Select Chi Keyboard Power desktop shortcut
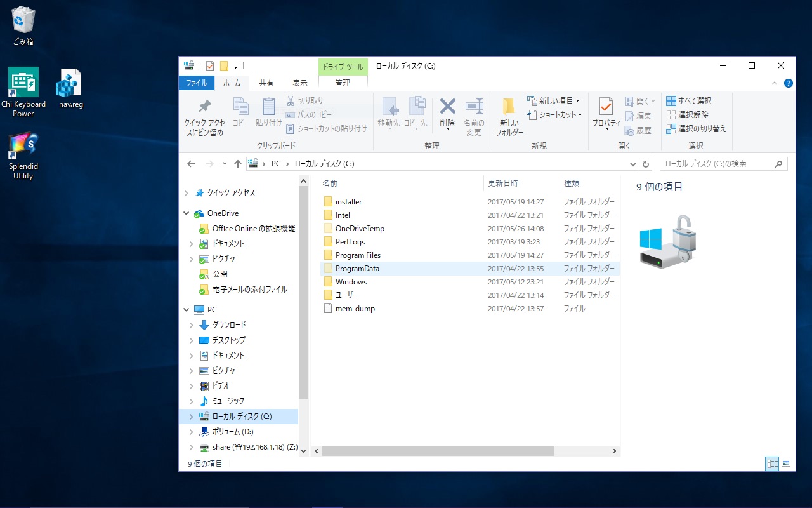Screen dimensions: 812x508 pos(23,93)
